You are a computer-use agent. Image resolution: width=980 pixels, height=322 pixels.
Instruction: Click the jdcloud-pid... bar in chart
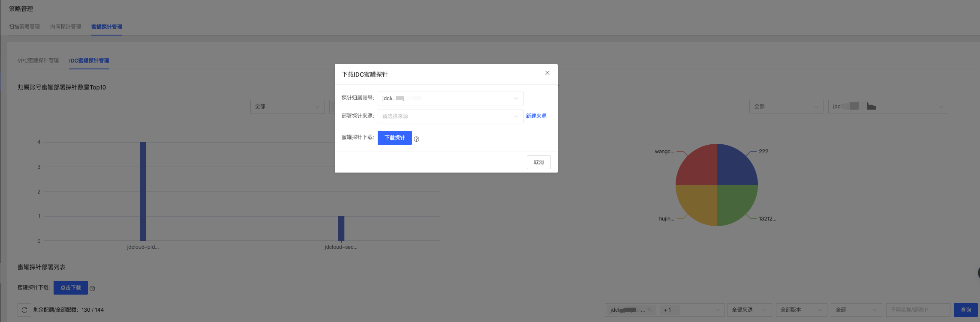pos(143,191)
